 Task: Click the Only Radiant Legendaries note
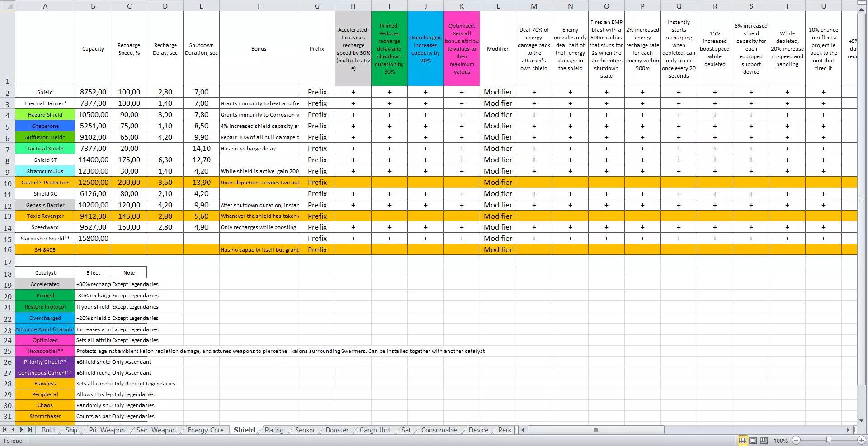144,384
